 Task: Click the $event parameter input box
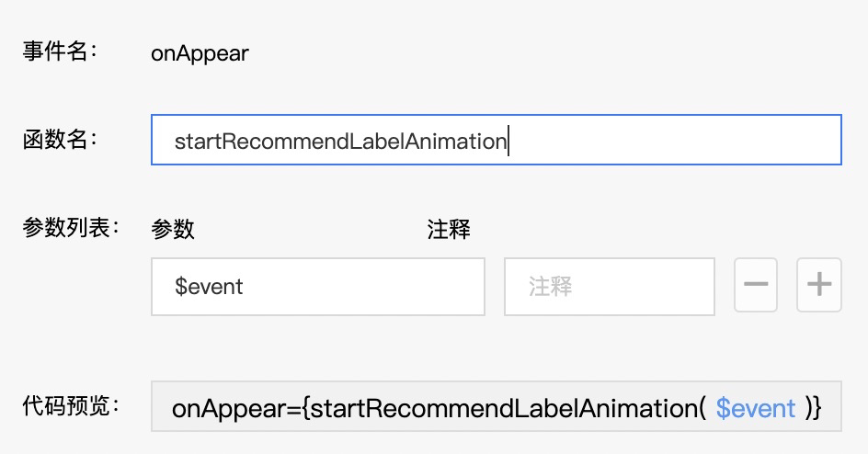(317, 286)
